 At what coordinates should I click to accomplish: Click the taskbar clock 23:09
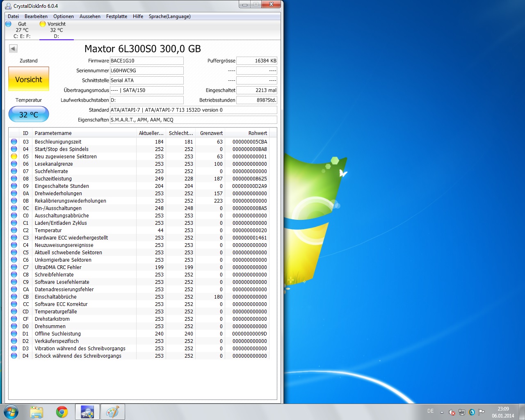pyautogui.click(x=503, y=409)
